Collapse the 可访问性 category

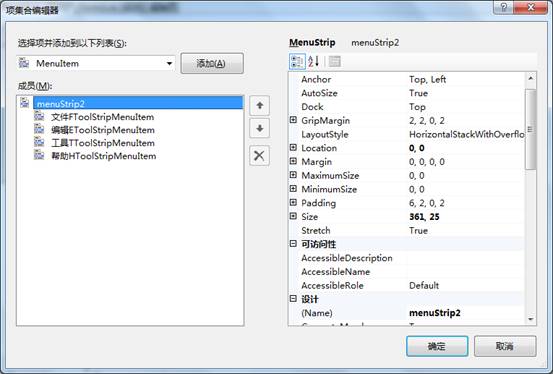(293, 244)
